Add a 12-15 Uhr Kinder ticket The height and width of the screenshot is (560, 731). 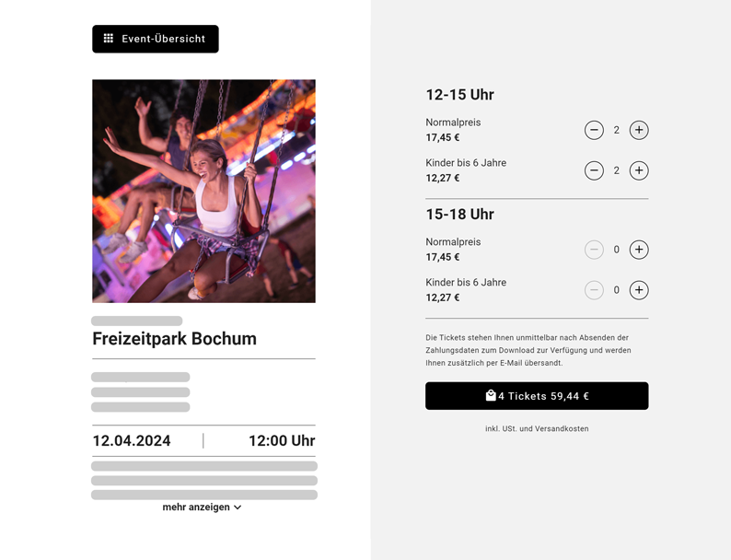point(639,170)
